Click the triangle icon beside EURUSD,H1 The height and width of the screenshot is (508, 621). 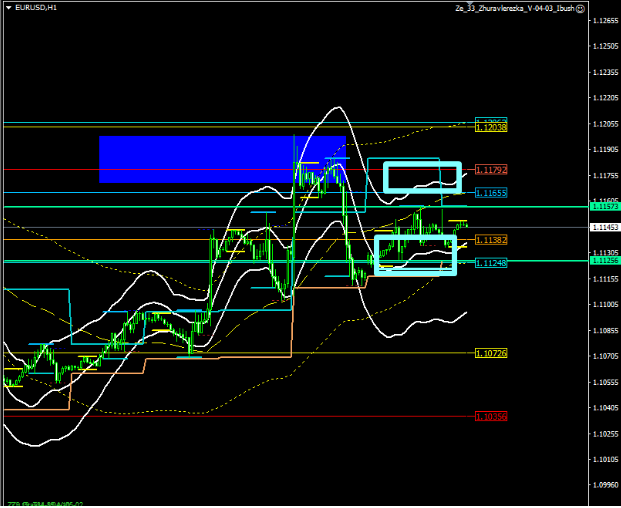pos(8,7)
